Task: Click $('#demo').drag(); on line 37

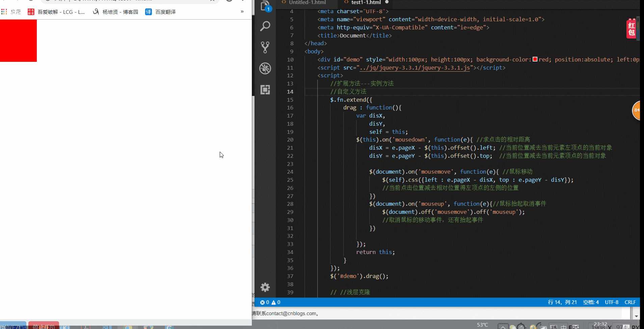Action: click(359, 276)
